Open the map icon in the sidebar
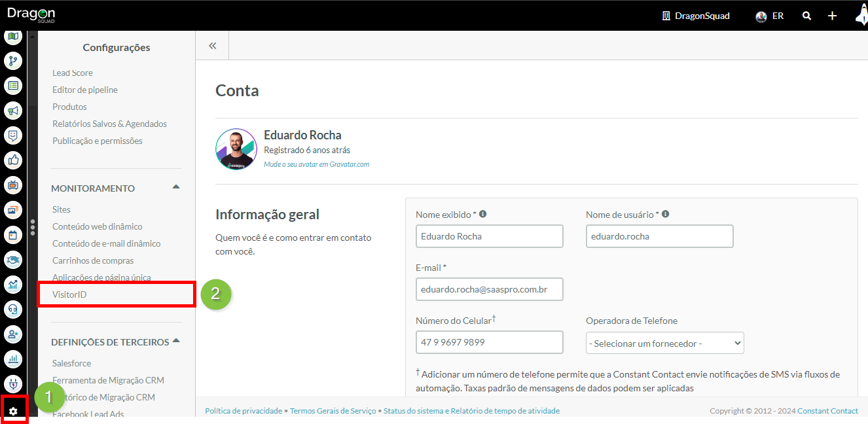Screen dimensions: 868x424 [13, 36]
